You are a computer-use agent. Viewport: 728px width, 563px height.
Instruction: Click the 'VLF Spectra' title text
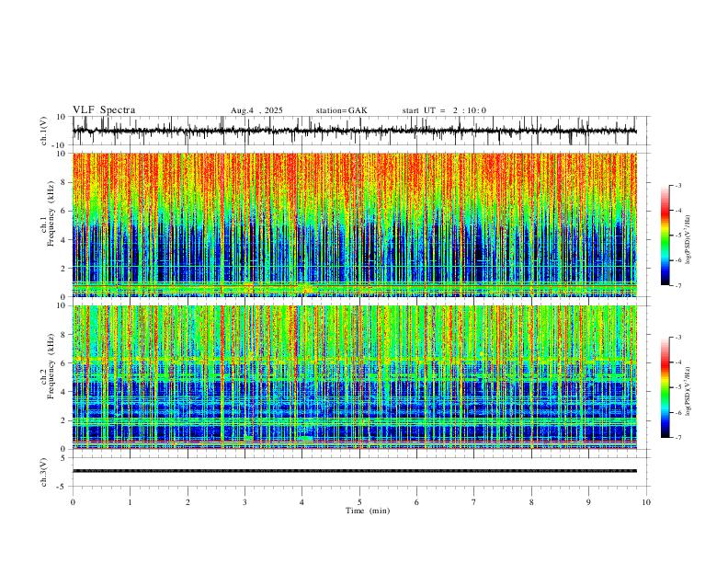(104, 110)
